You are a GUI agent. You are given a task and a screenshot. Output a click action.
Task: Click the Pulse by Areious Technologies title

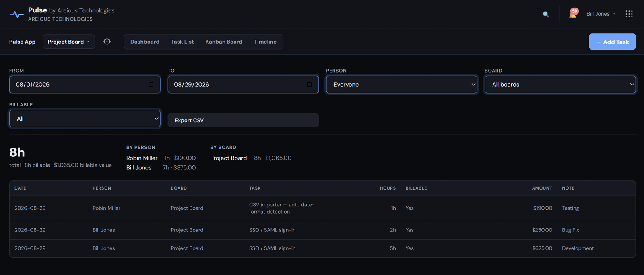click(x=71, y=10)
